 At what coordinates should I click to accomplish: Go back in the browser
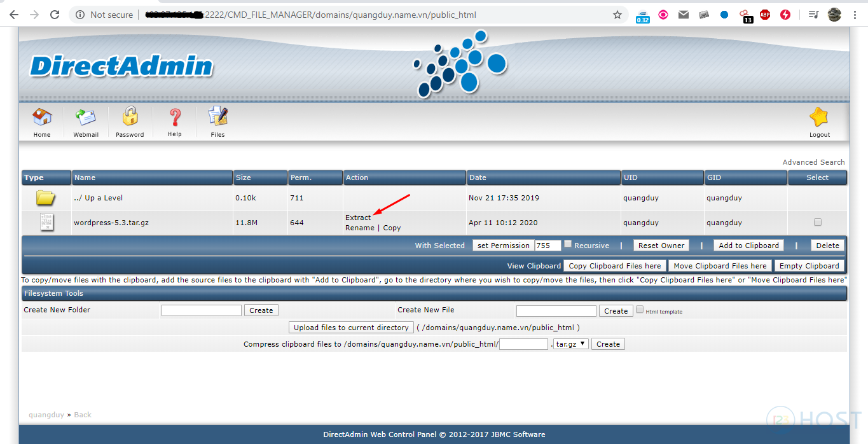point(14,15)
